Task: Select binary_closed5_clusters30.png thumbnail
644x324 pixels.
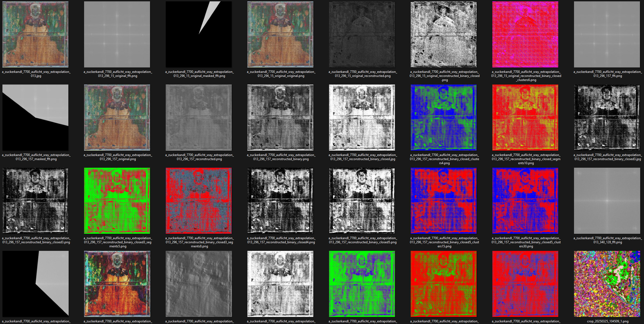Action: [x=525, y=201]
